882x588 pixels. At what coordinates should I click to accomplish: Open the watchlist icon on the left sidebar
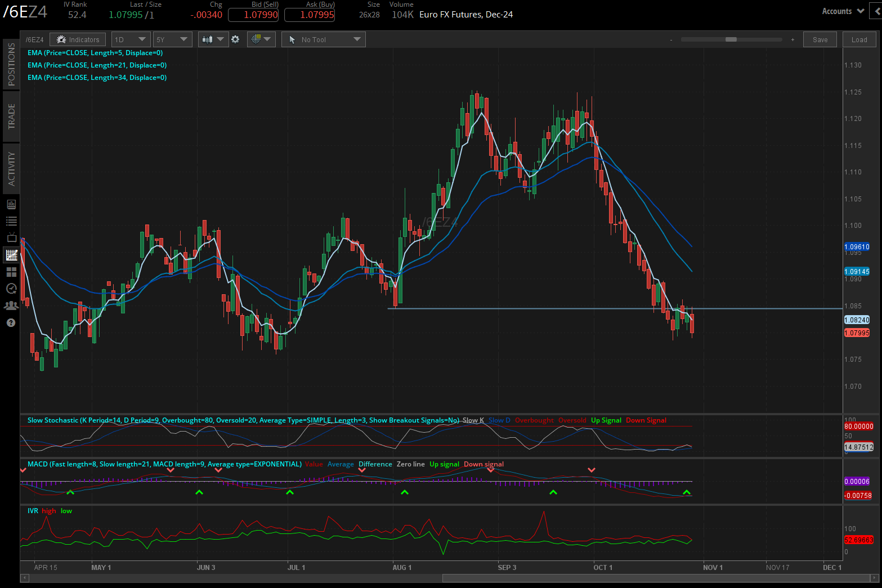[x=12, y=221]
